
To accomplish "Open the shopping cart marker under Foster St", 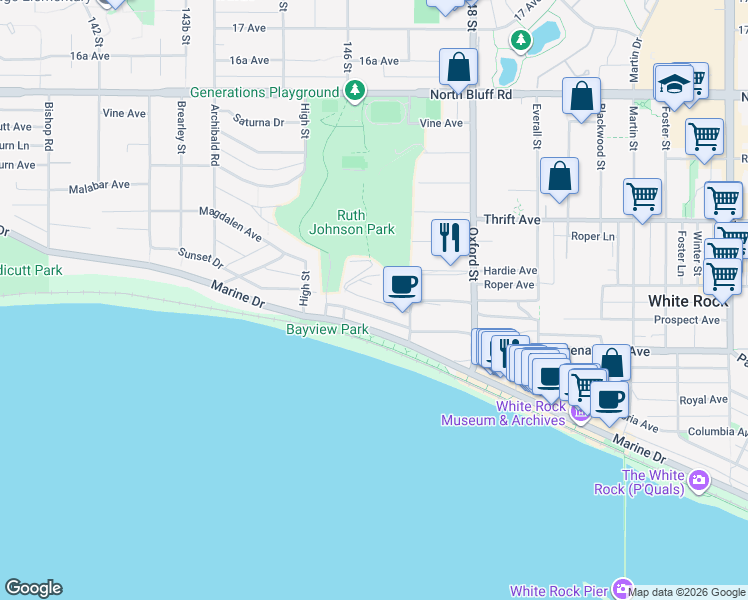I will 704,136.
